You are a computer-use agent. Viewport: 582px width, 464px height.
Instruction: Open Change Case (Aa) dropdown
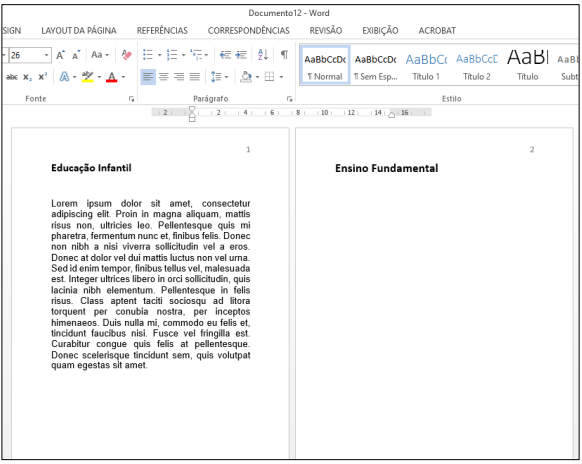100,55
